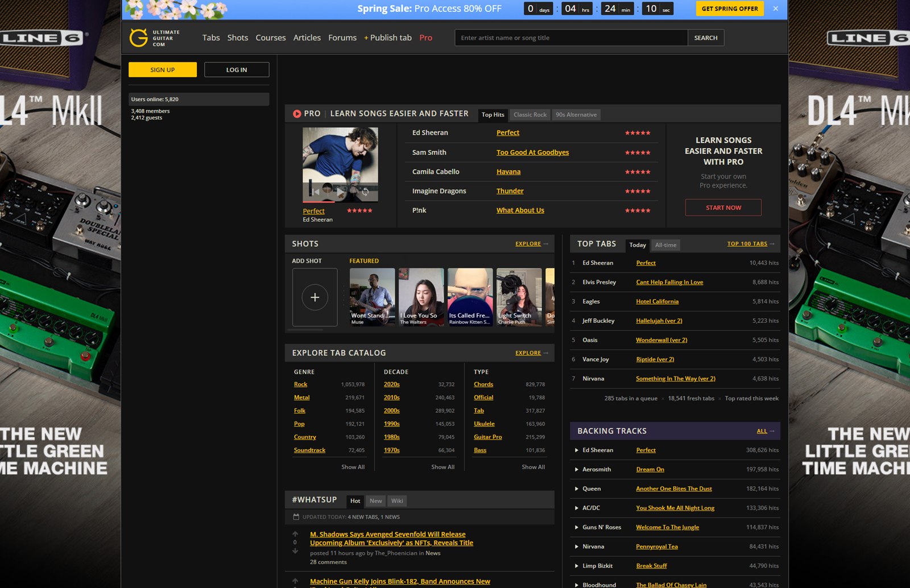This screenshot has width=910, height=588.
Task: Click the START NOW button
Action: pos(723,208)
